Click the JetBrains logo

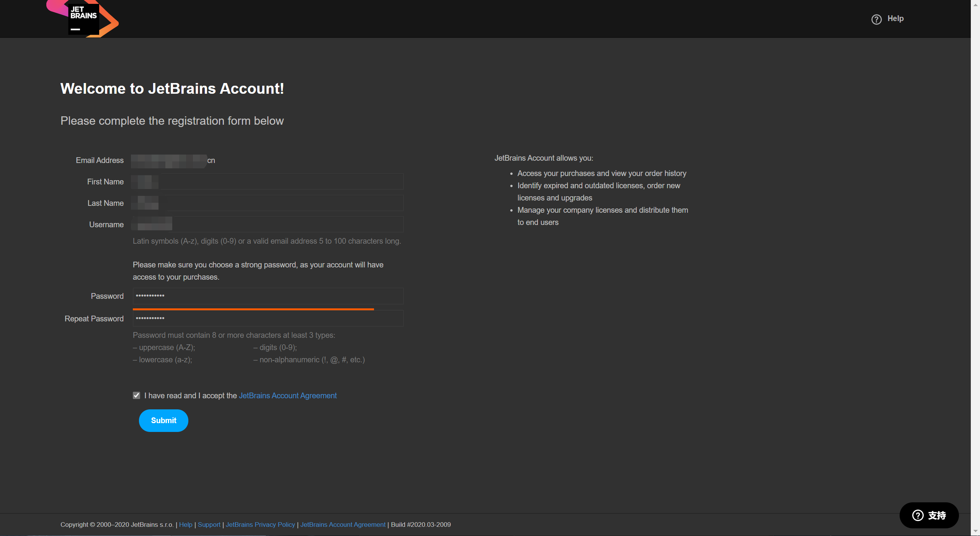[x=83, y=19]
